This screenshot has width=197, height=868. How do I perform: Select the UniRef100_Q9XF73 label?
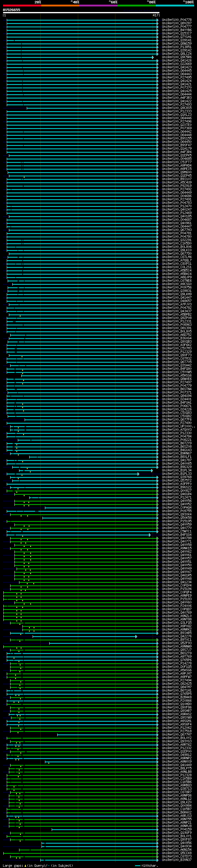(x=177, y=355)
